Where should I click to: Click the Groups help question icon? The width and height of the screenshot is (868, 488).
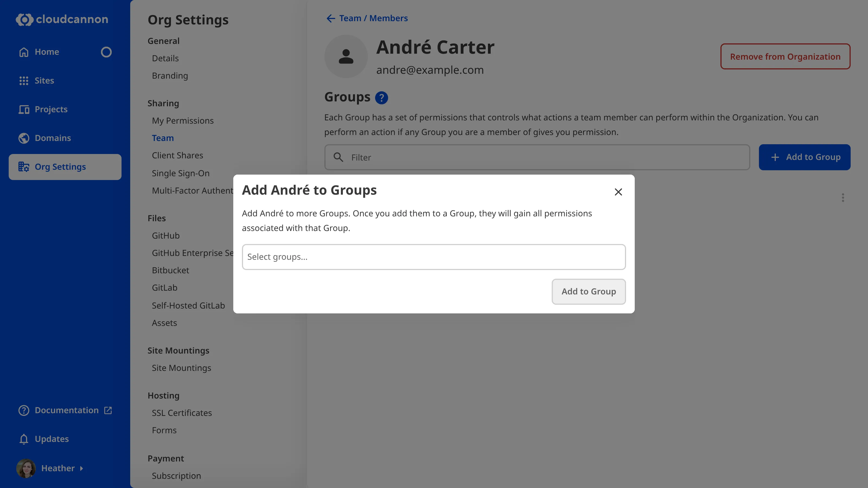381,98
